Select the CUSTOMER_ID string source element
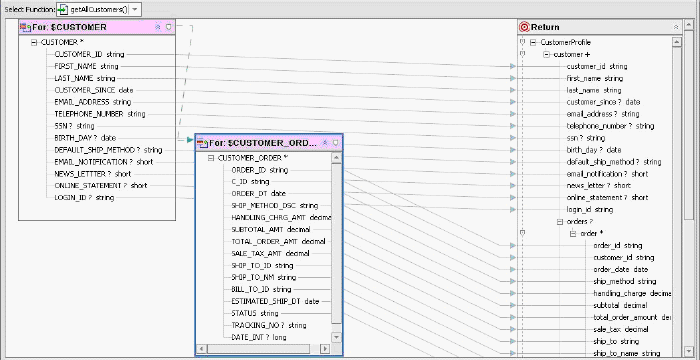The width and height of the screenshot is (700, 360). click(89, 54)
